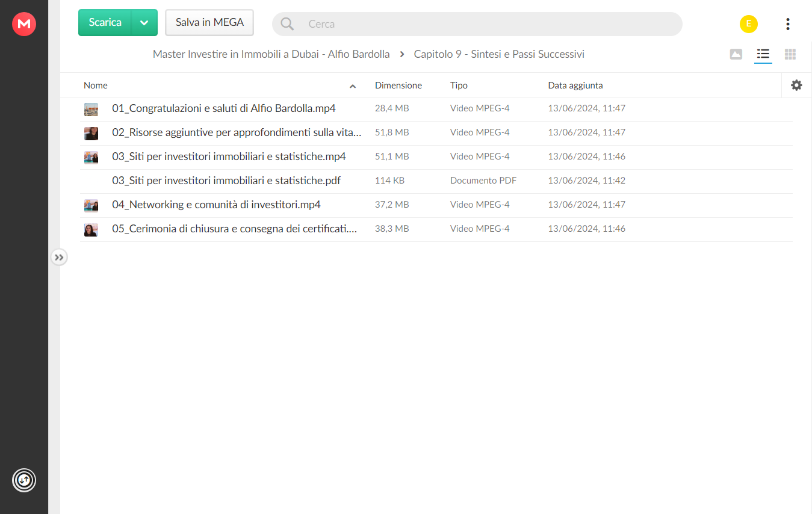
Task: Sort files by Data aggiunta column
Action: 575,85
